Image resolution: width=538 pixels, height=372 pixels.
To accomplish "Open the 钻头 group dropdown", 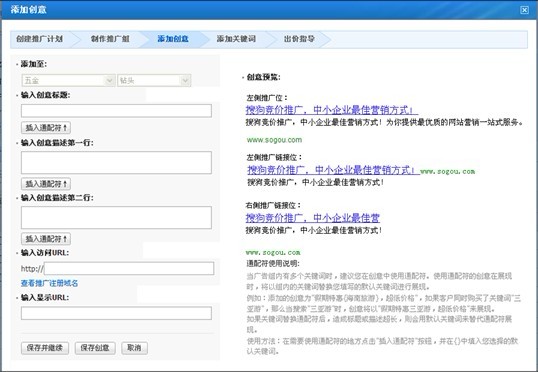I will click(154, 81).
